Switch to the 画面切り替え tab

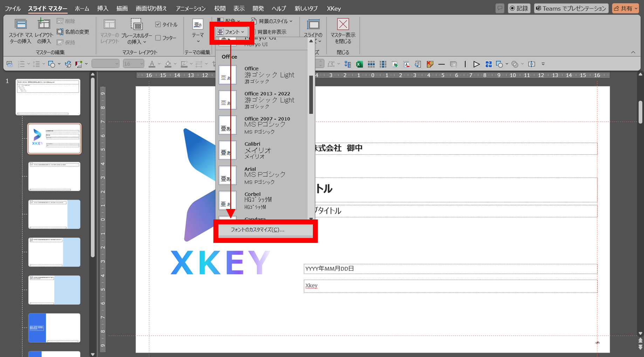[x=151, y=8]
